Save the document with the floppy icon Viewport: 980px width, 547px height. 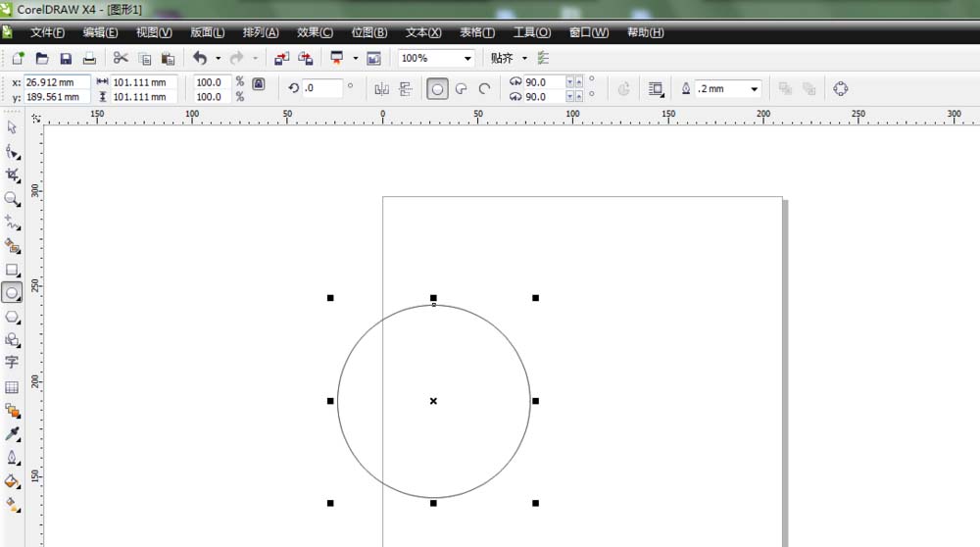(66, 59)
